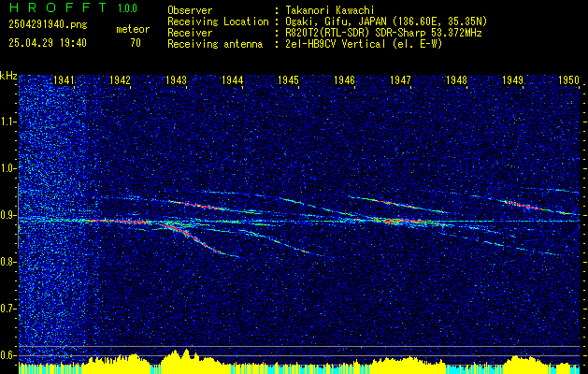Click the 1950 time marker
The width and height of the screenshot is (588, 374).
(x=568, y=79)
